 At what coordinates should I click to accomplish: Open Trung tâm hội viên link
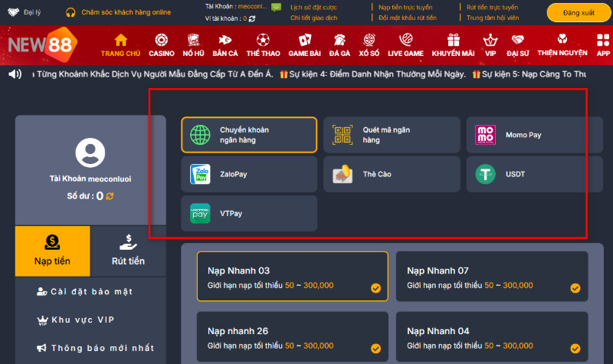493,18
